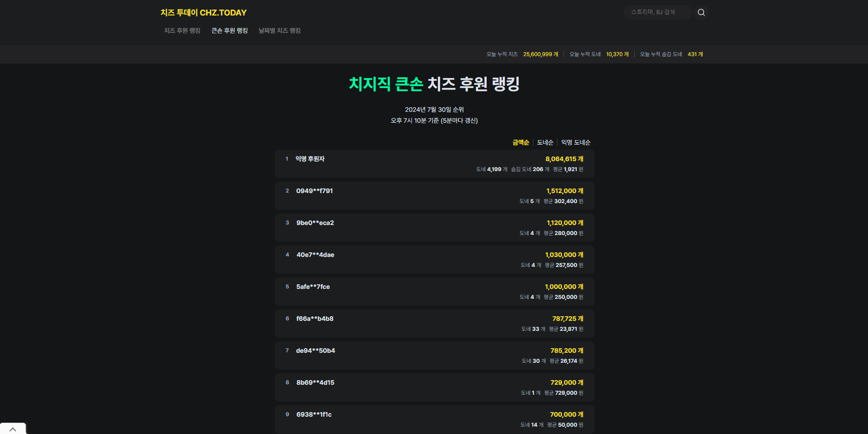Click donor f66a**b4b8 at rank 6
The width and height of the screenshot is (868, 434).
click(x=434, y=323)
